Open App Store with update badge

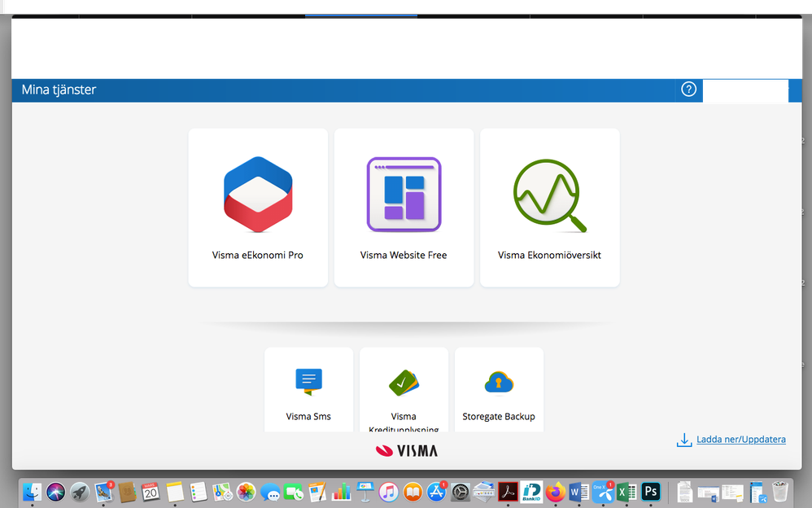click(437, 492)
